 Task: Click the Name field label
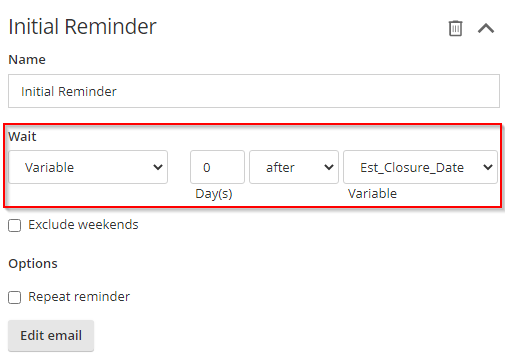tap(27, 60)
